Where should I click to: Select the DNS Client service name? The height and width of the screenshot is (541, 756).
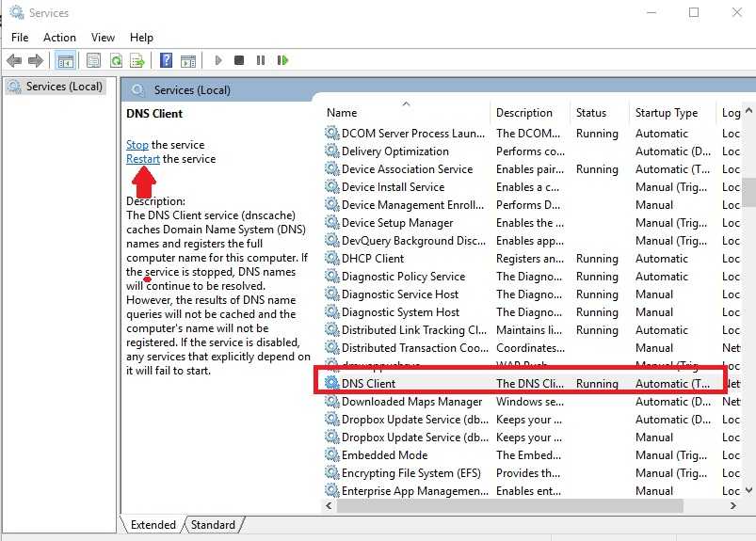(x=368, y=383)
